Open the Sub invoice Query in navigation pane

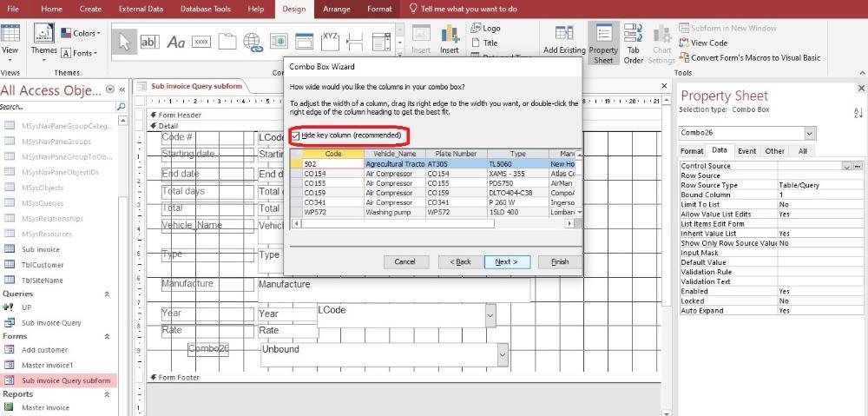coord(51,322)
